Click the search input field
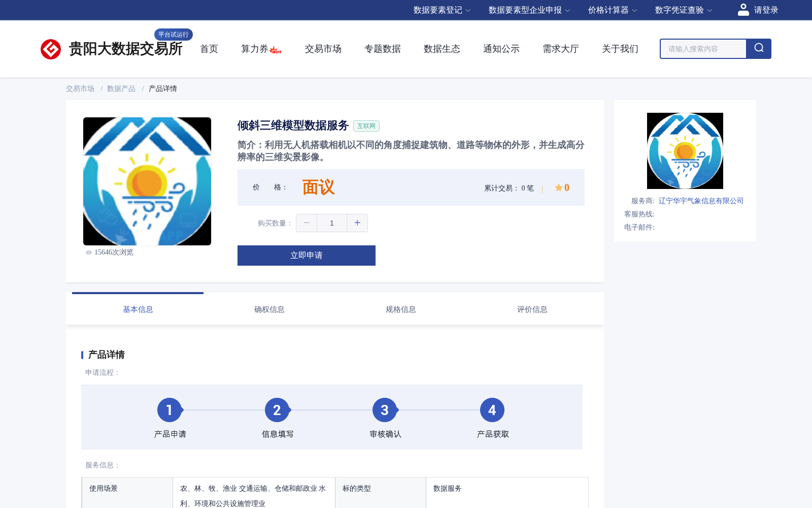Screen dimensions: 812x508 703,49
